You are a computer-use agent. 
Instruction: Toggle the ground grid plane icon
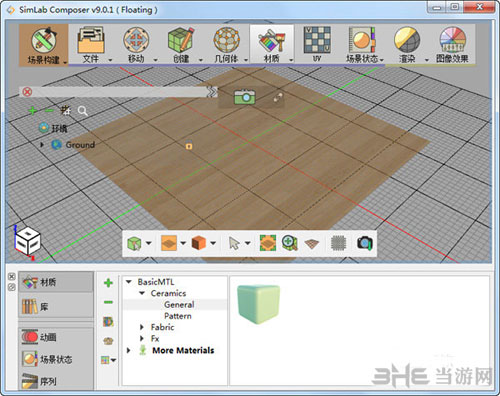(312, 244)
